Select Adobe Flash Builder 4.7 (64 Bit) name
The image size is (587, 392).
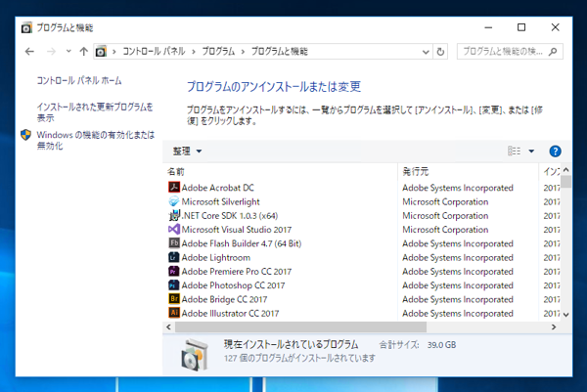point(242,243)
